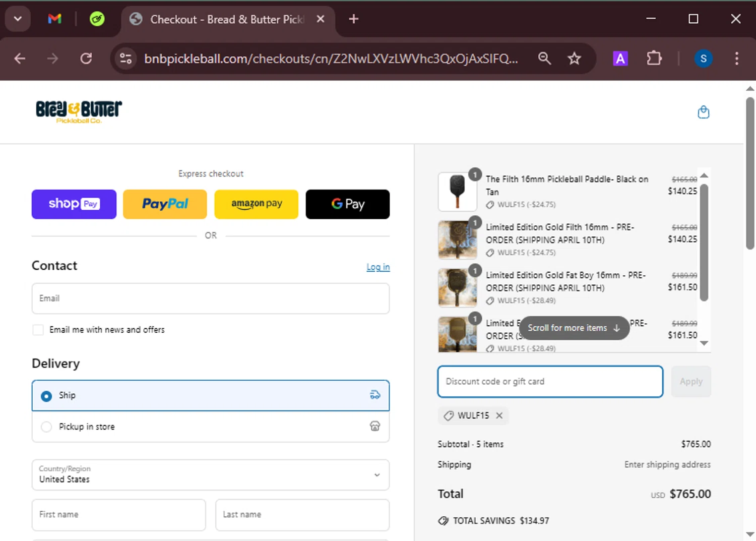Image resolution: width=756 pixels, height=541 pixels.
Task: Click the page scroll-down arrow
Action: point(750,534)
